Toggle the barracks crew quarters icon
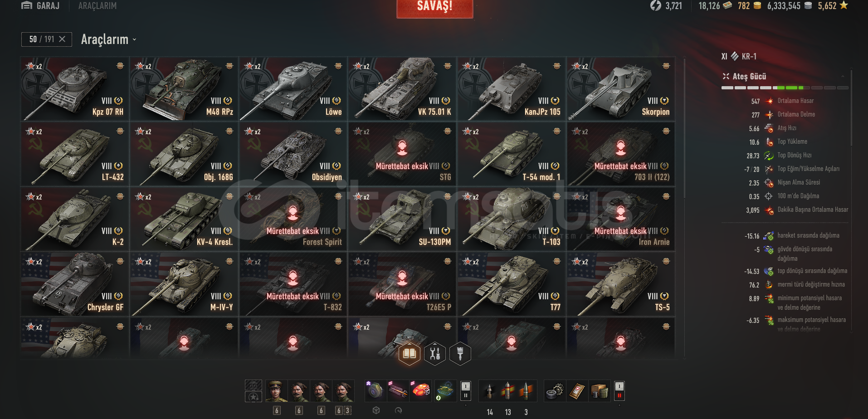This screenshot has height=419, width=868. [254, 385]
